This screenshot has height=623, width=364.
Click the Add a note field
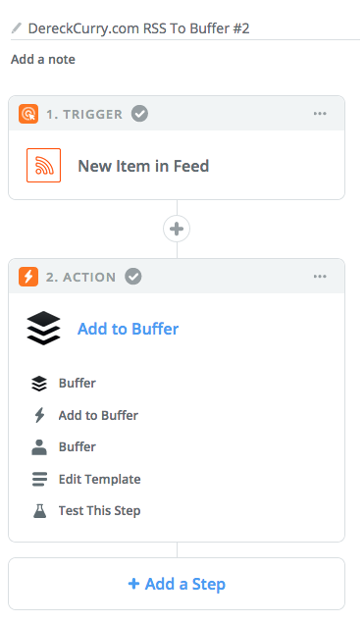click(43, 59)
